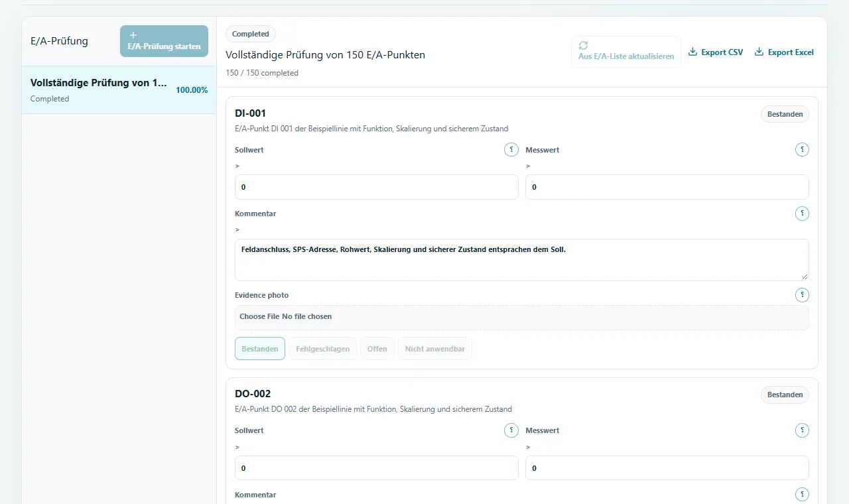This screenshot has height=504, width=849.
Task: Click the title "Vollständige Prüfung von 150 E/A-Punkten"
Action: tap(325, 55)
